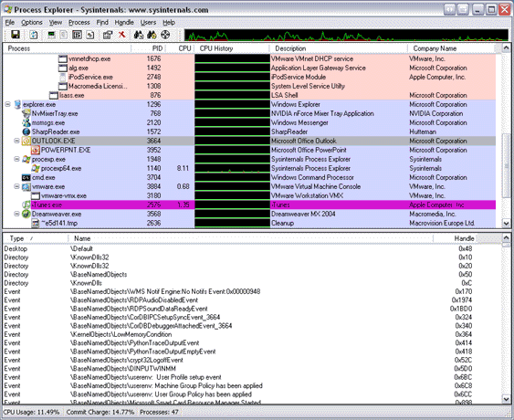Click the DLL/Handle view toggle toolbar icon
This screenshot has width=514, height=420.
tap(90, 35)
